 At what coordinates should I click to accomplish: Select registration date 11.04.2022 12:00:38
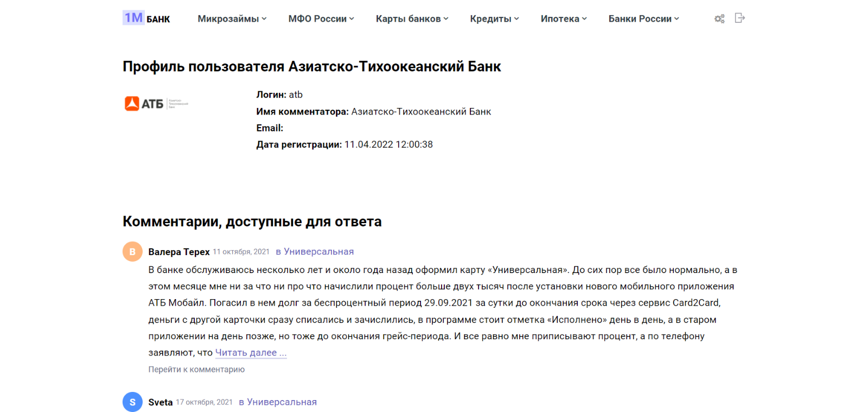(x=388, y=144)
